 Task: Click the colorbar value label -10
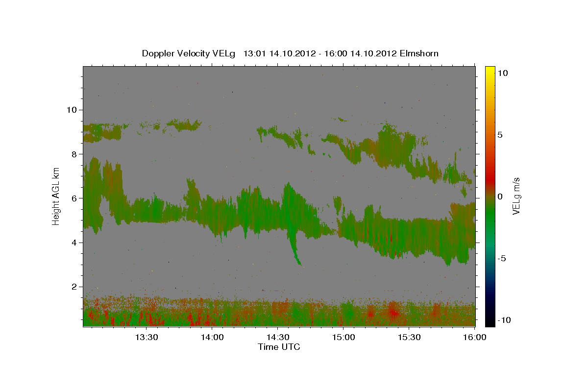point(503,320)
